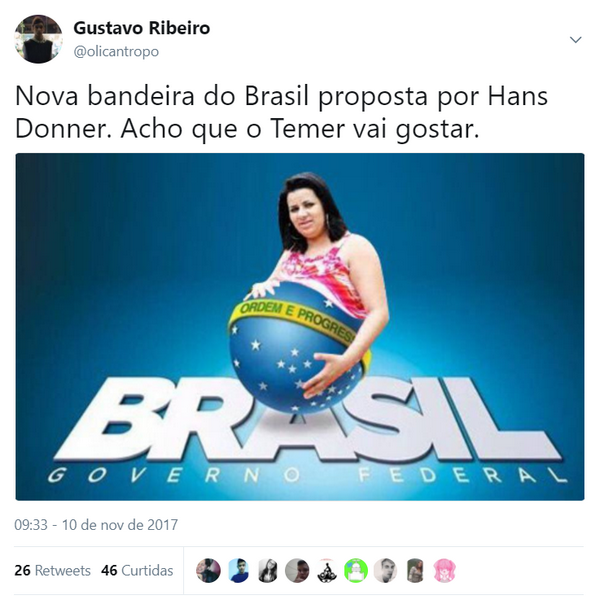Viewport: 600px width, 600px height.
Task: Open the tweet options chevron menu
Action: (575, 39)
